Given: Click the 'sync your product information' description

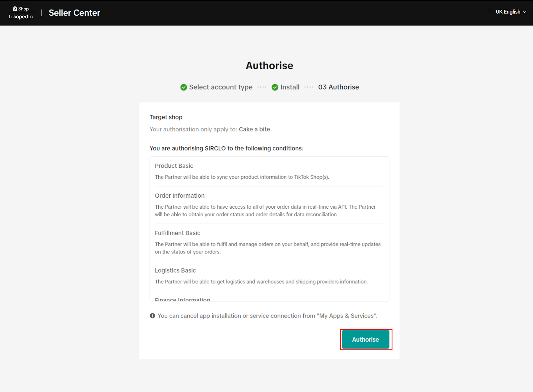Looking at the screenshot, I should click(x=242, y=177).
